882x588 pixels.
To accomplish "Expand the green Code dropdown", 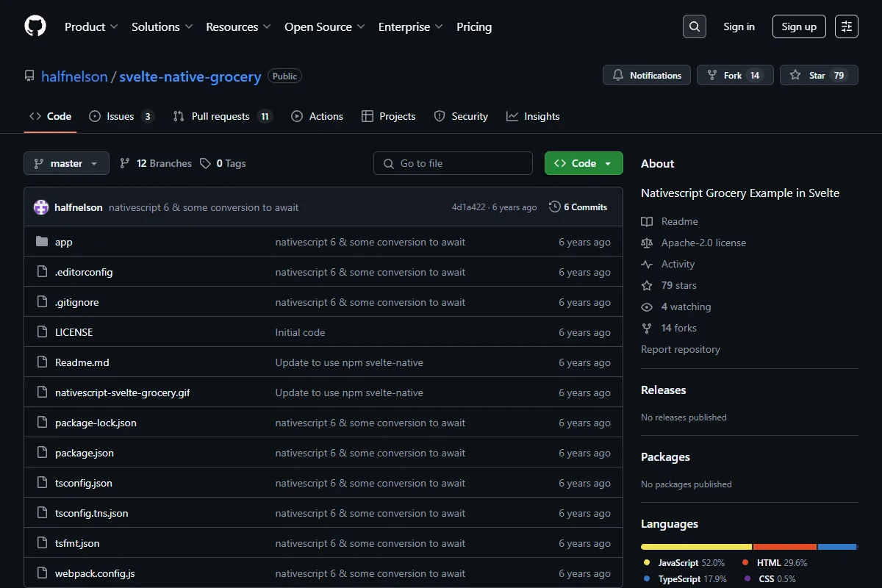I will click(x=584, y=163).
